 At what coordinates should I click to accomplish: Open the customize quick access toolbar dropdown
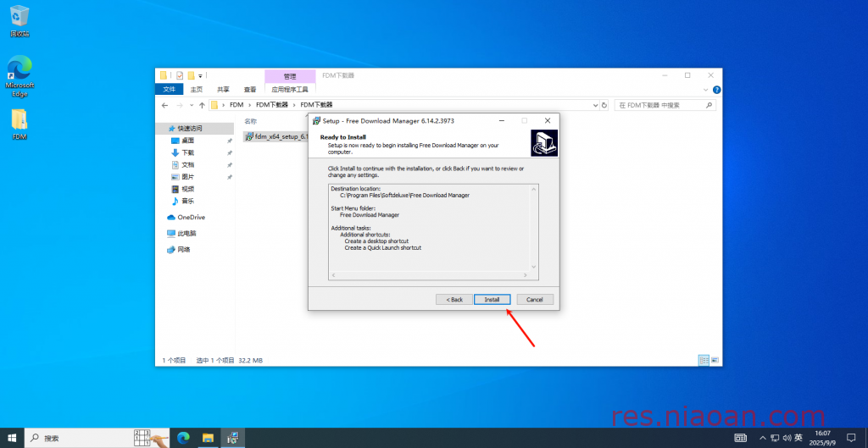click(x=200, y=75)
